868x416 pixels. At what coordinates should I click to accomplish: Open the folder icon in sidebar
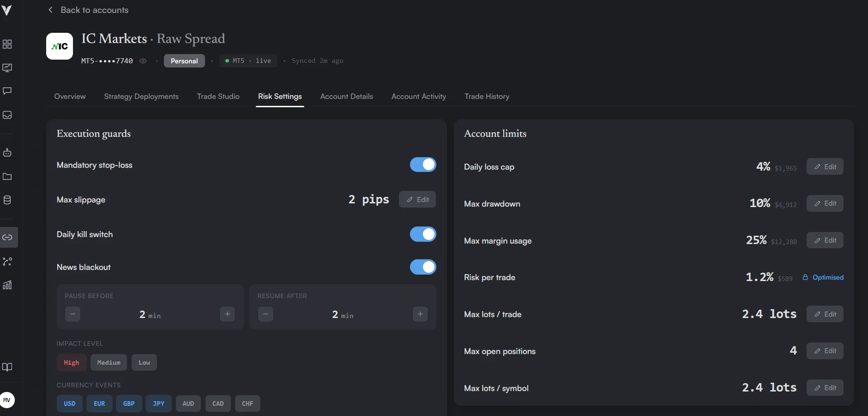[7, 177]
